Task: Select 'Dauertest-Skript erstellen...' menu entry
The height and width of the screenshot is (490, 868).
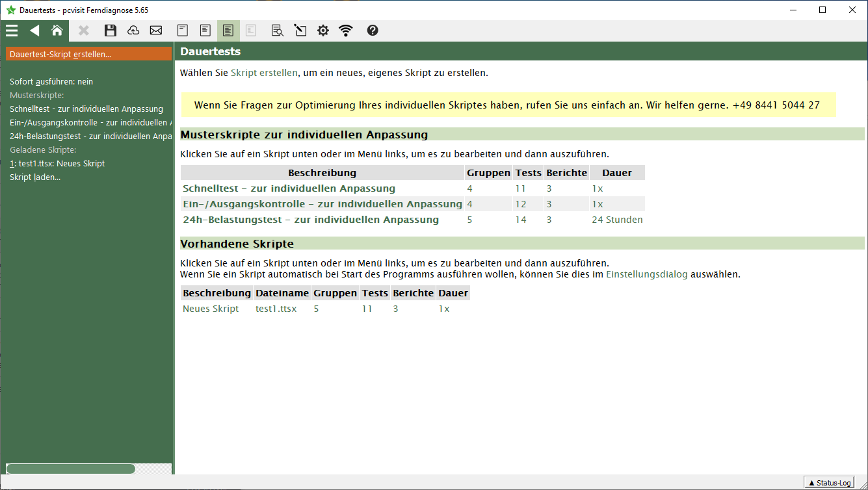Action: tap(60, 54)
